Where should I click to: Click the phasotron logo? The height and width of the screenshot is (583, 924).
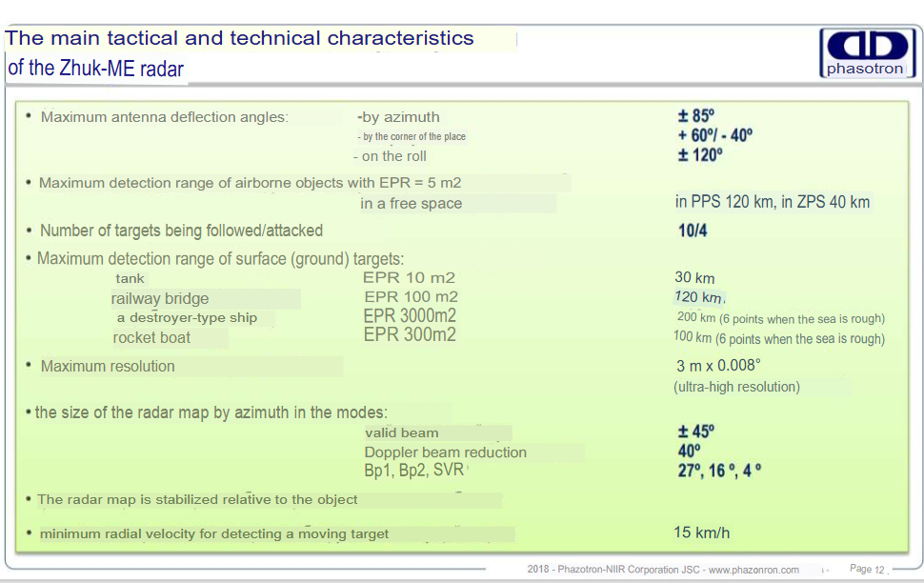[x=868, y=53]
